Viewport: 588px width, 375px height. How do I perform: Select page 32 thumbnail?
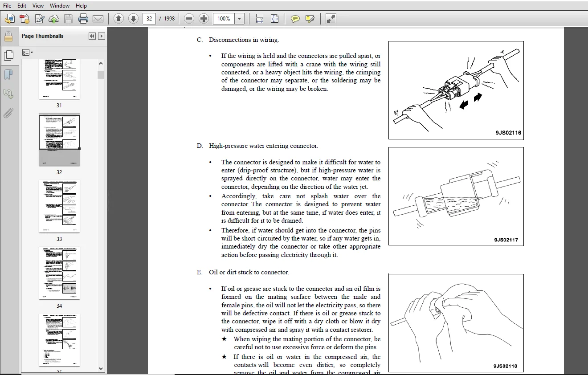pos(60,140)
